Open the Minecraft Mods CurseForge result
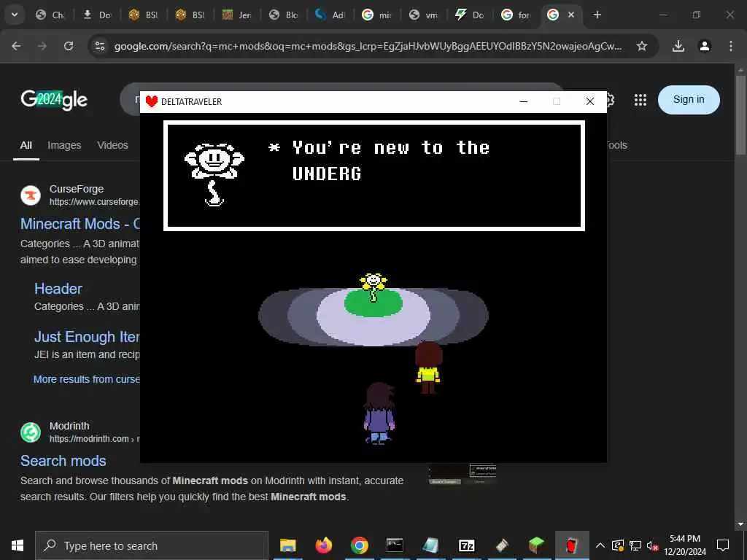This screenshot has height=560, width=747. pos(80,224)
